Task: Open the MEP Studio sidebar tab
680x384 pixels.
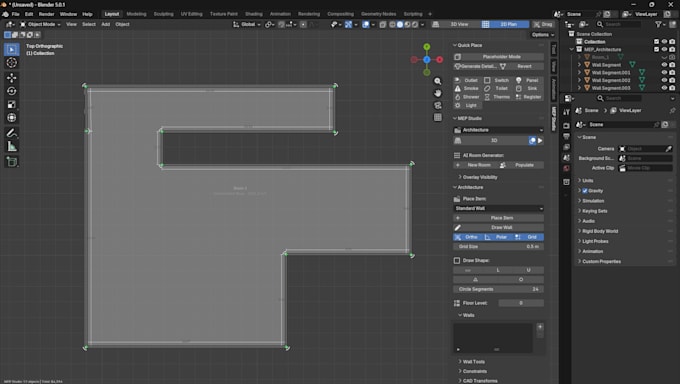Action: [x=554, y=118]
